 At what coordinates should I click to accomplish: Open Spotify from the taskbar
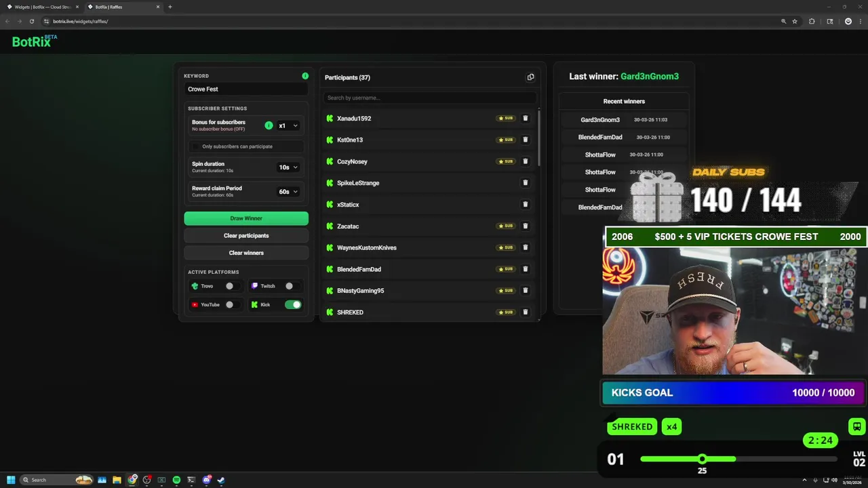[176, 480]
